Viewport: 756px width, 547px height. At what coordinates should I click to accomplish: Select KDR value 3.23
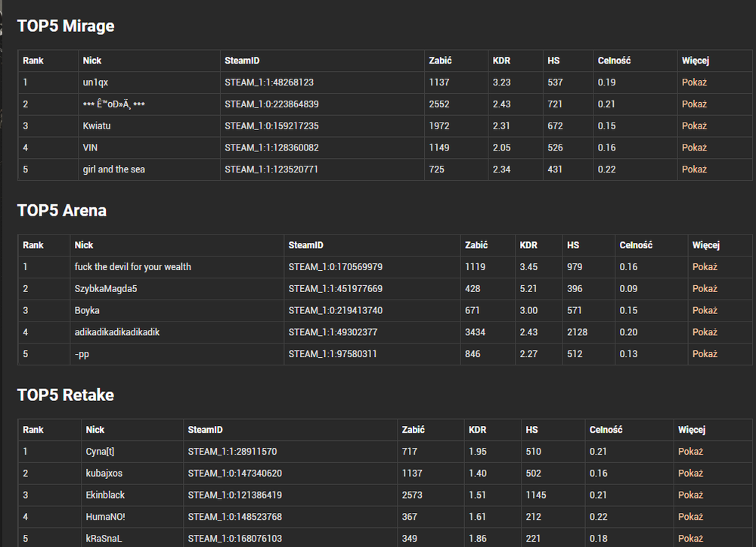click(501, 82)
